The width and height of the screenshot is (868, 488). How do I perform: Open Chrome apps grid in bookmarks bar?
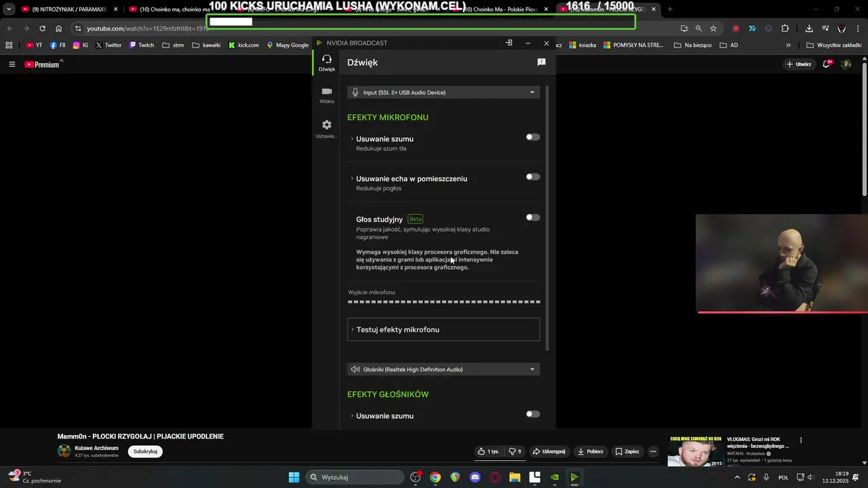(x=9, y=45)
